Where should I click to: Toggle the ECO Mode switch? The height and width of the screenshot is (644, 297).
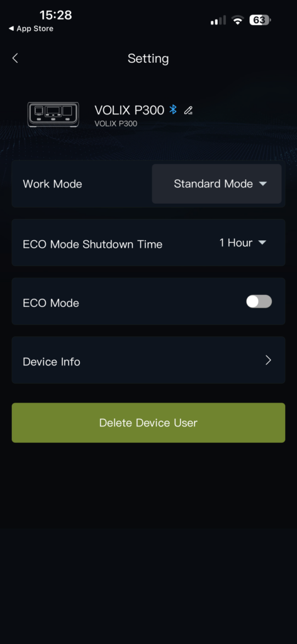point(259,301)
